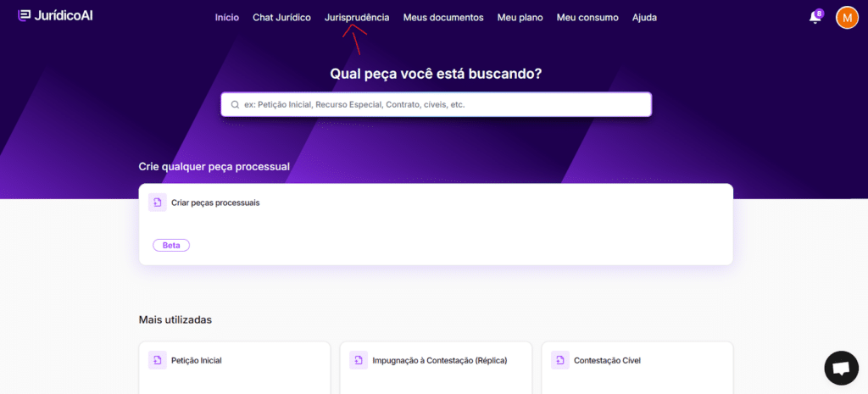Go to the Início menu item
This screenshot has width=868, height=394.
pos(227,17)
